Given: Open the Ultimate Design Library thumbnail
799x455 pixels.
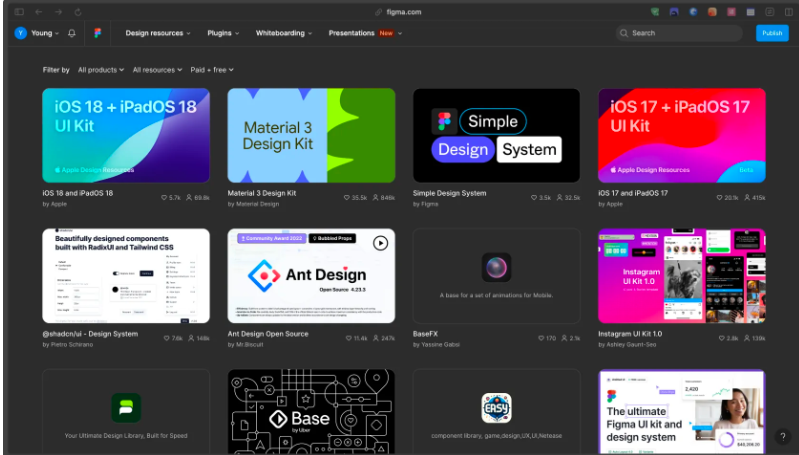Looking at the screenshot, I should coord(126,412).
